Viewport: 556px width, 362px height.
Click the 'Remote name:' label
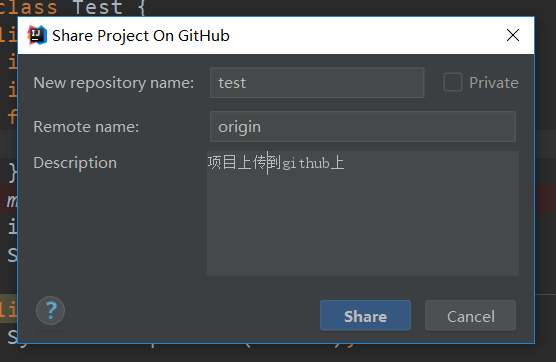pyautogui.click(x=86, y=127)
